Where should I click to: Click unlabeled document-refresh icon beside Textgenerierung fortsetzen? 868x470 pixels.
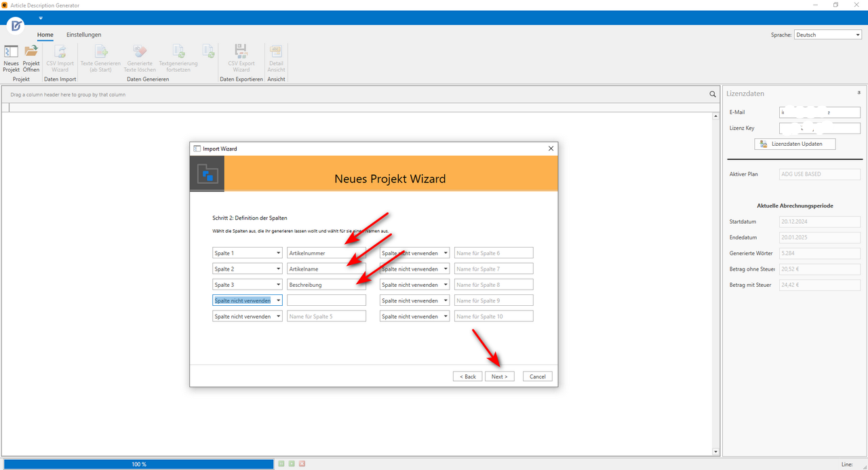pyautogui.click(x=208, y=52)
